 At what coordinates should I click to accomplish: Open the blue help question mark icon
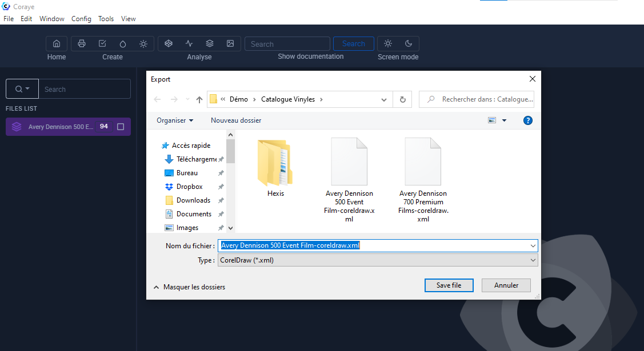pos(528,120)
